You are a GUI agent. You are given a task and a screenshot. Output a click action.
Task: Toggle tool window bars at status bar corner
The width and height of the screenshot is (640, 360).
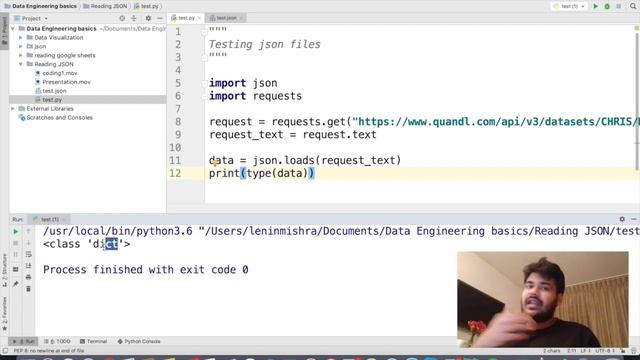[x=5, y=351]
